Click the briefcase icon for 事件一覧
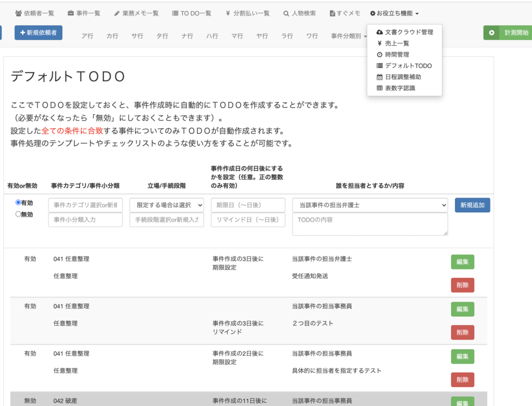This screenshot has height=406, width=532. click(x=71, y=13)
